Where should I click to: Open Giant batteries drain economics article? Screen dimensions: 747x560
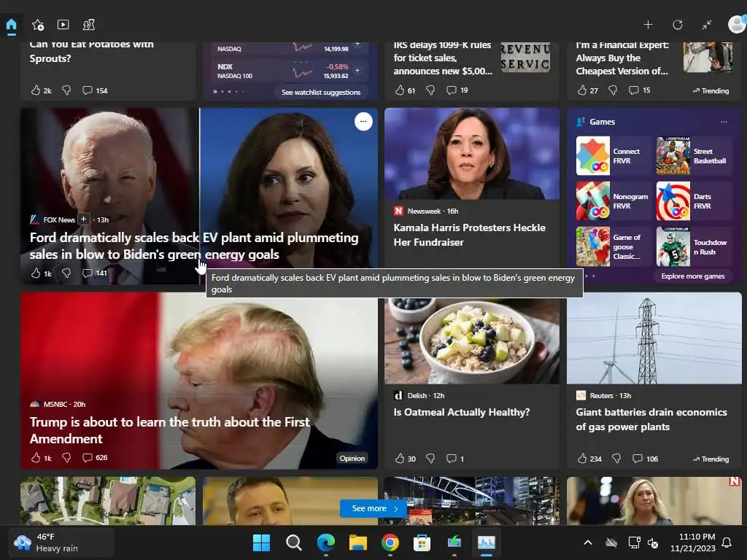pos(651,419)
